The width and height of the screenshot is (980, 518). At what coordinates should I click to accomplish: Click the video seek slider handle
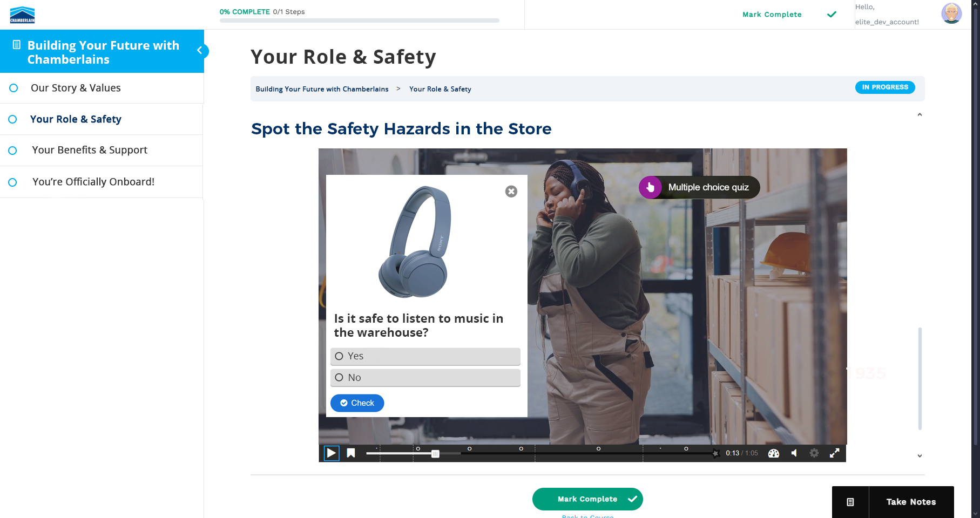435,454
